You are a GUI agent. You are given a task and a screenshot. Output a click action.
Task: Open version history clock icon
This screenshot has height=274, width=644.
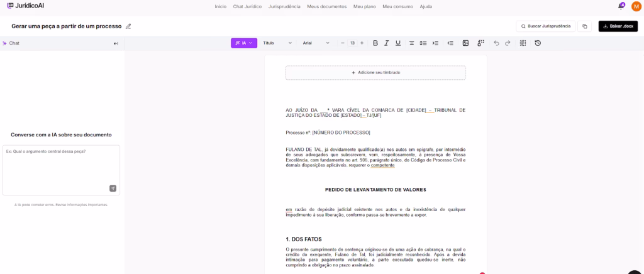[x=538, y=43]
